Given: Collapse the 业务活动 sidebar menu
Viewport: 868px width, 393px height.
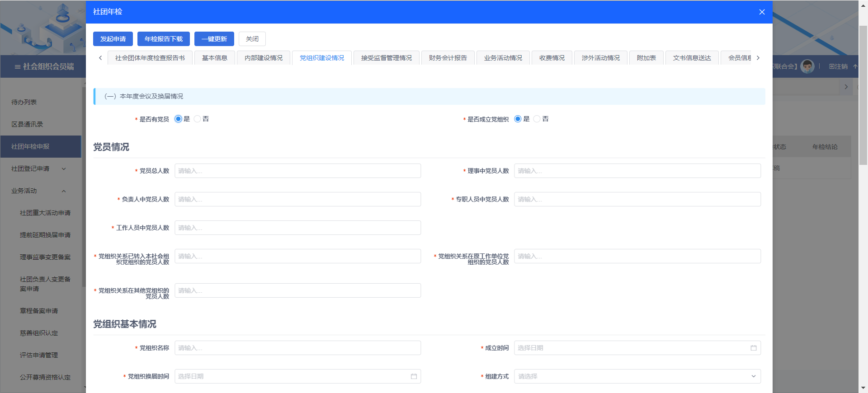Looking at the screenshot, I should (64, 191).
